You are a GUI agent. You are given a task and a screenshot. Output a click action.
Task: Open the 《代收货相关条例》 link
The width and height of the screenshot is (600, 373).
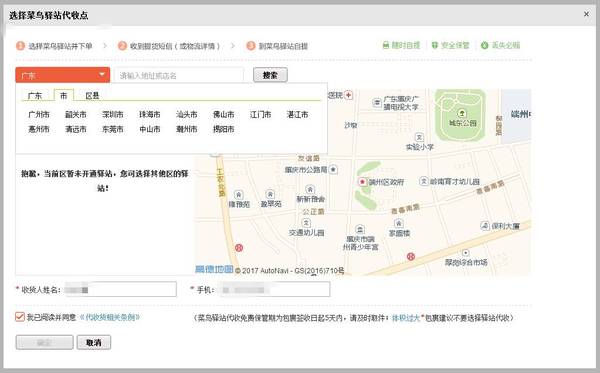point(110,317)
